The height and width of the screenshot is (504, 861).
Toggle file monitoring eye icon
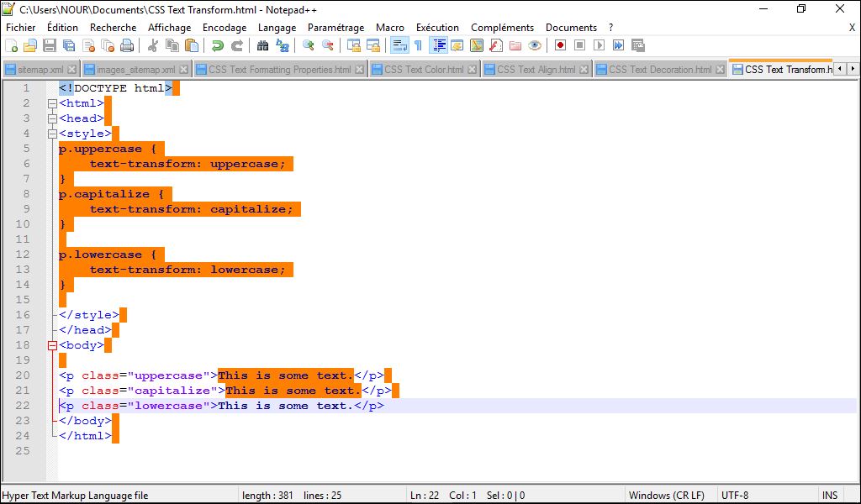535,45
